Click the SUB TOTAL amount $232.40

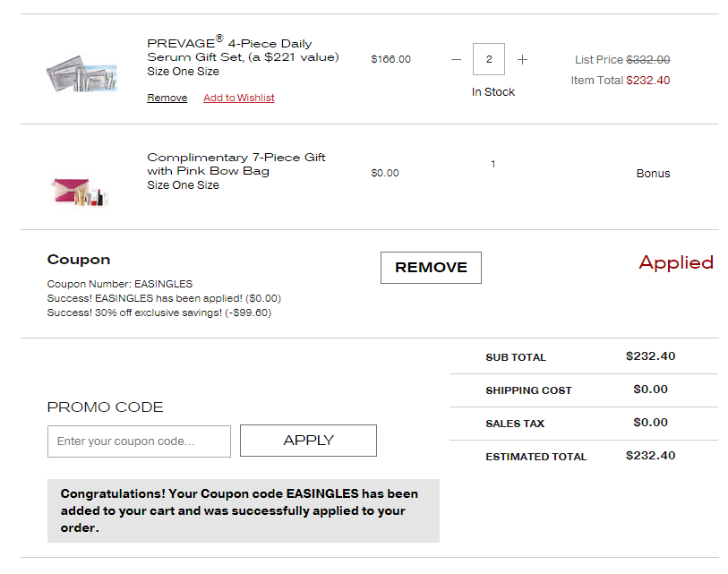pos(650,356)
